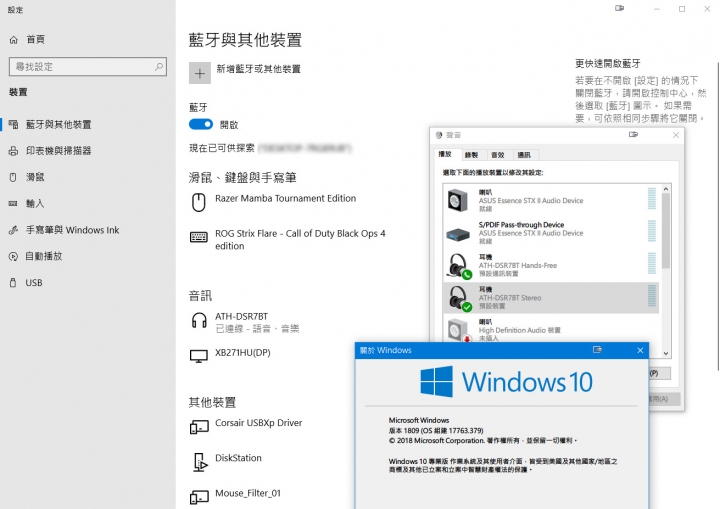Close the 聲音 Sound dialog

click(676, 135)
